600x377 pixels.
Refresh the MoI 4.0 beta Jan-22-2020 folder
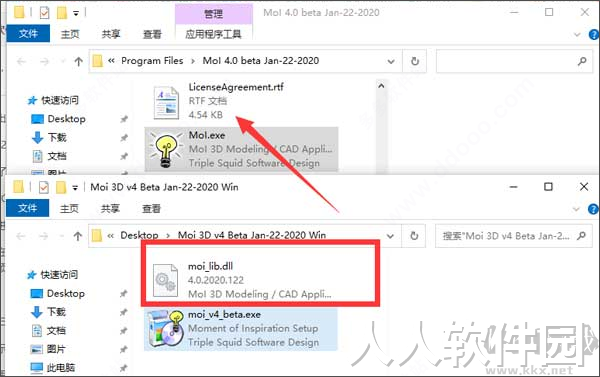point(415,61)
